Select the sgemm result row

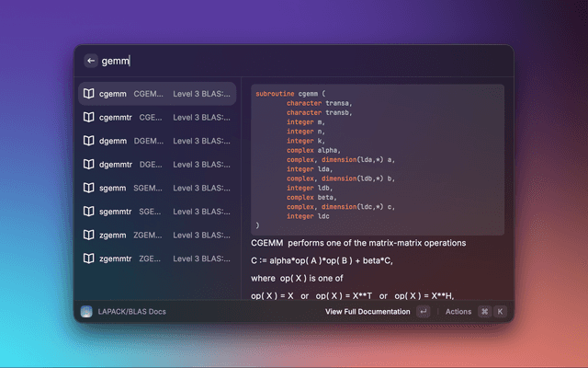coord(156,189)
